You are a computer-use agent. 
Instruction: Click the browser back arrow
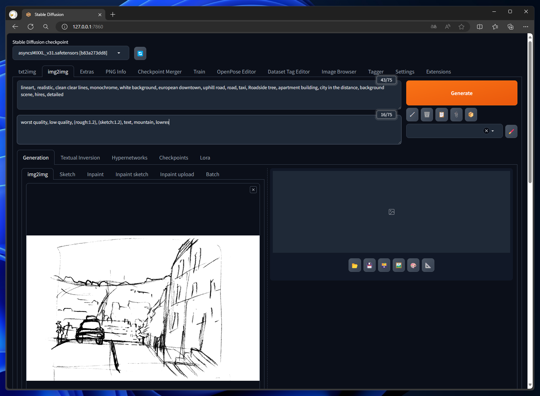[15, 27]
